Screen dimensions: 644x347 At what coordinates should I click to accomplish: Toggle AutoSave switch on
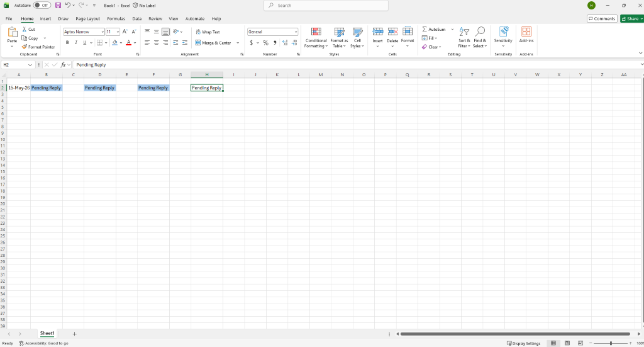pyautogui.click(x=42, y=5)
